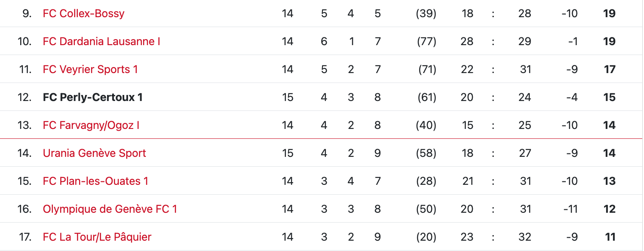Click the 17 points for Veyrier Sports

[x=610, y=69]
